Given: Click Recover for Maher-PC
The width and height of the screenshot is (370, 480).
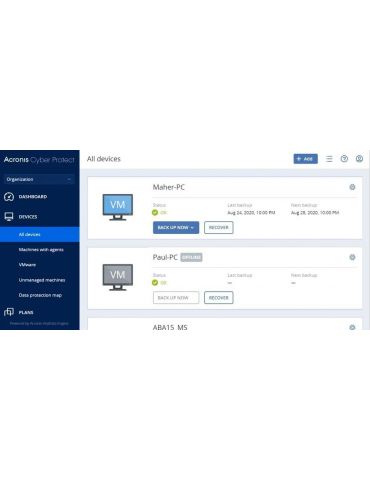Looking at the screenshot, I should click(219, 227).
